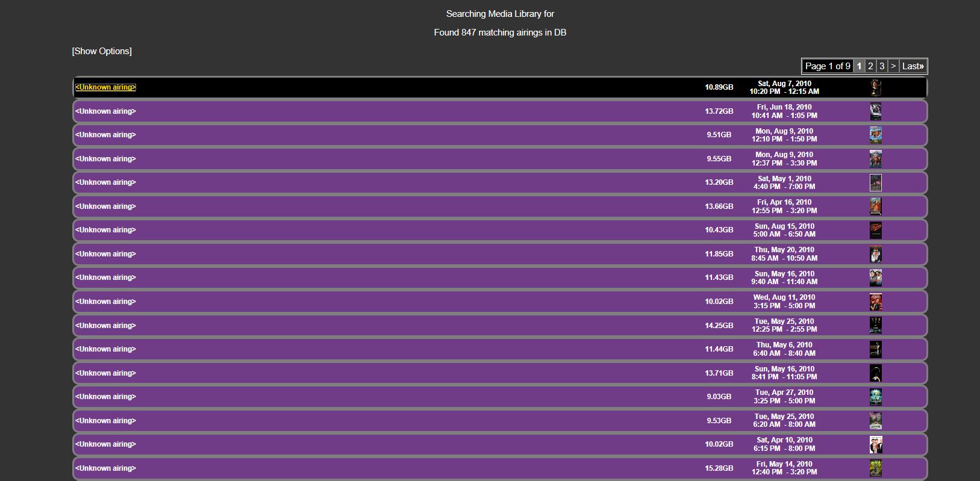Open the Unknown airing link sized 9.55GB
Screen dimensions: 980x481
[105, 159]
